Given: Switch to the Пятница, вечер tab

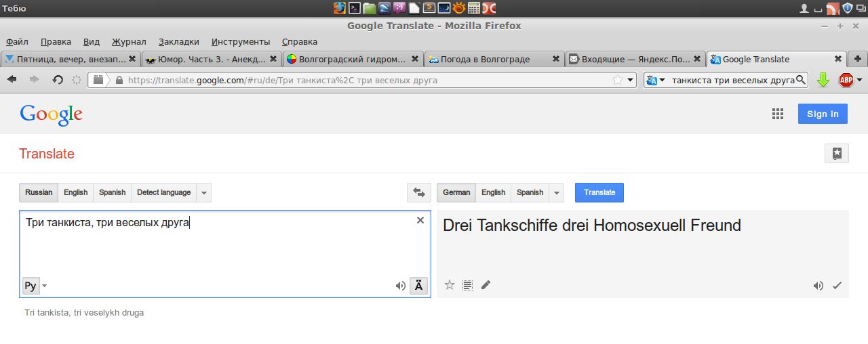Looking at the screenshot, I should click(71, 59).
